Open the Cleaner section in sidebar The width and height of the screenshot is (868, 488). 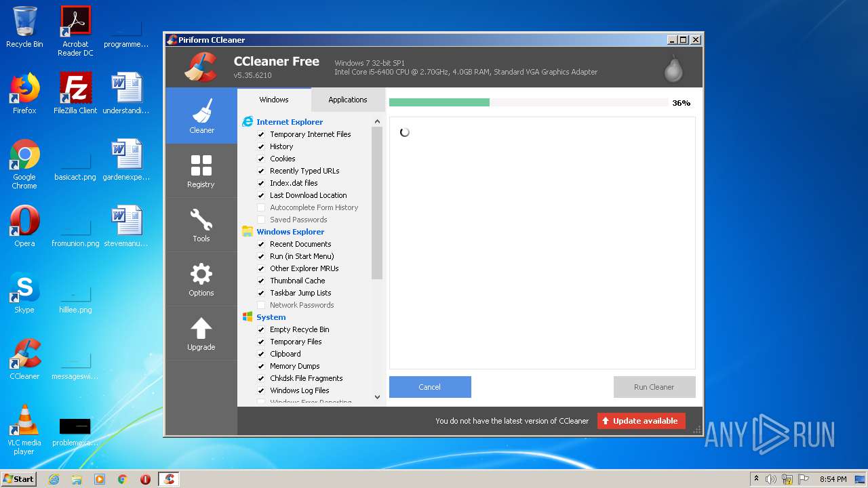201,115
